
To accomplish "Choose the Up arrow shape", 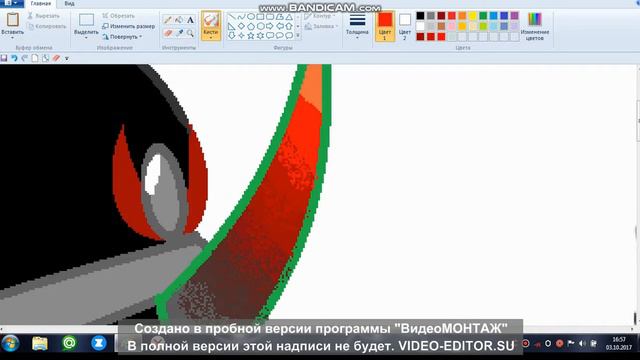I will (289, 26).
